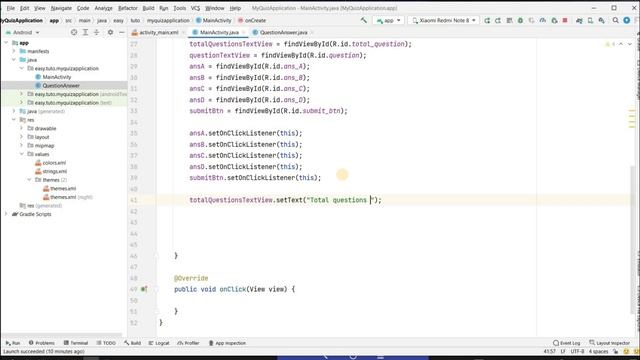Open the Event Log

click(x=567, y=343)
